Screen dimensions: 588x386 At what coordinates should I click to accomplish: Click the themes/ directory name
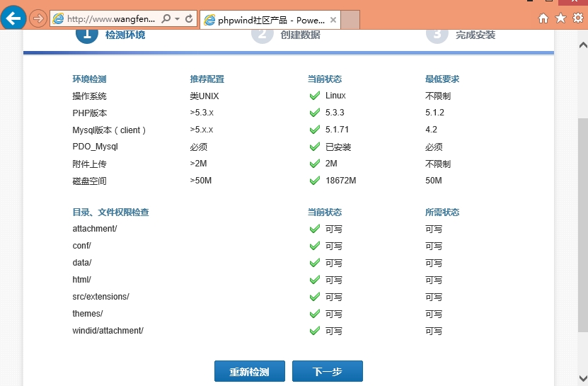tap(87, 313)
